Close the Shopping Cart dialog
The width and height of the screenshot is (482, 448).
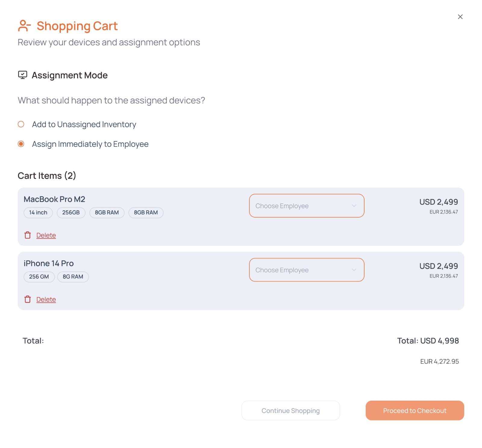tap(460, 17)
